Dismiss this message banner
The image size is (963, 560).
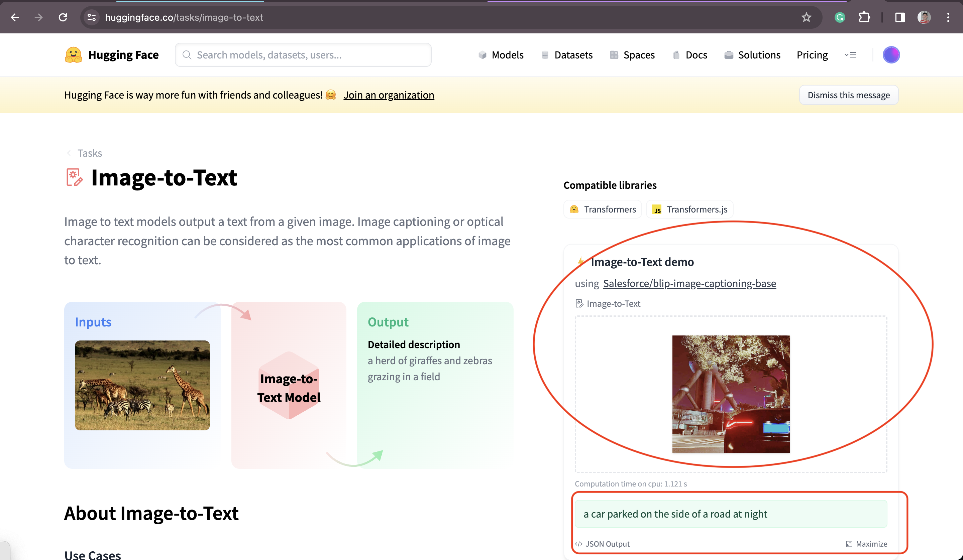point(848,95)
